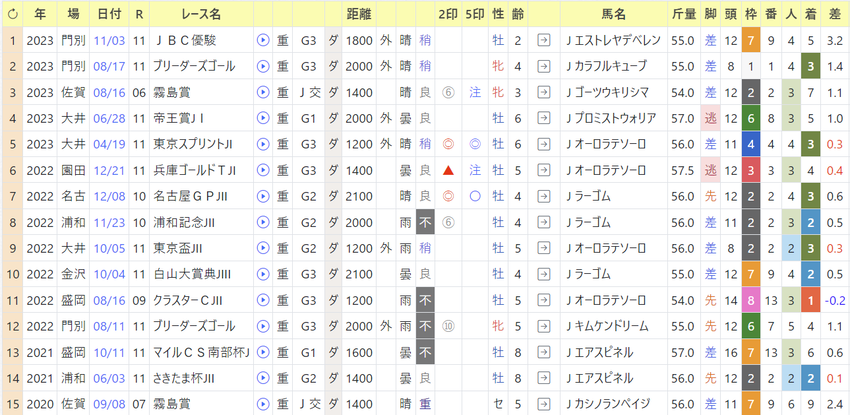Play video for クラスターC race

[262, 300]
